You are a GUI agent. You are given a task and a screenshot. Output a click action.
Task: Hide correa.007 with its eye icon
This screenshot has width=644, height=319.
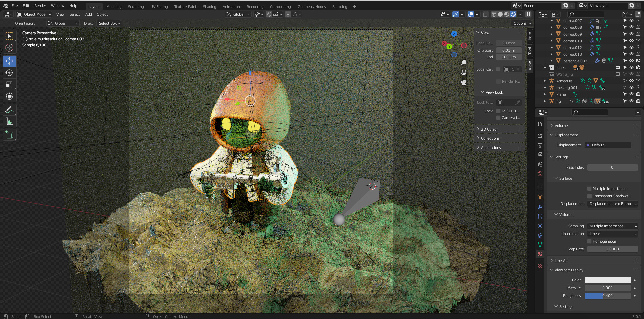tap(631, 20)
